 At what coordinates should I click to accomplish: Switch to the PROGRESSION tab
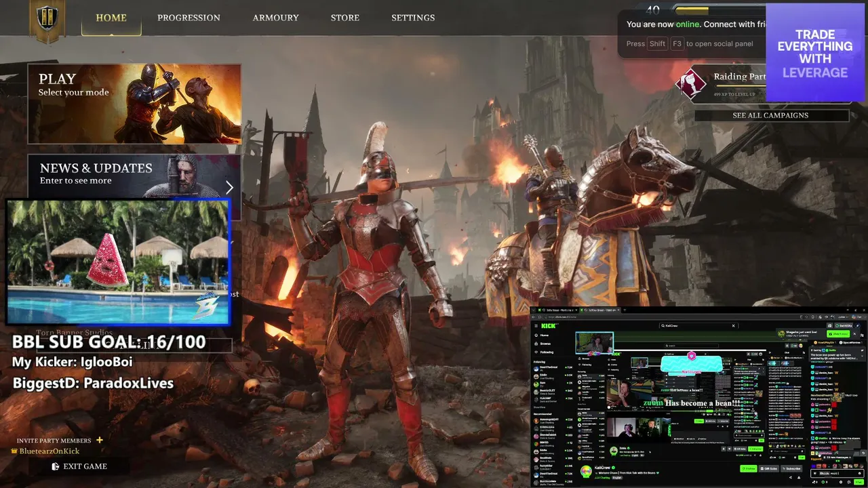(189, 18)
